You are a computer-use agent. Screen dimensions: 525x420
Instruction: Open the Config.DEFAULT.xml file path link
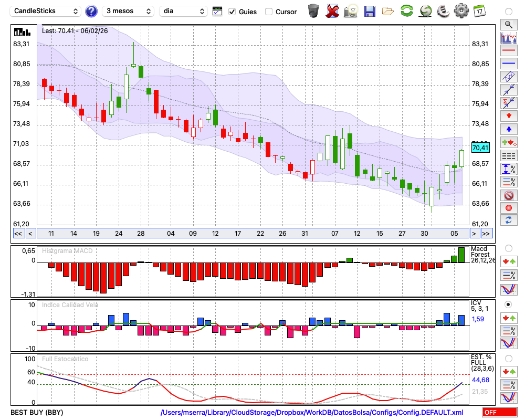tap(312, 413)
